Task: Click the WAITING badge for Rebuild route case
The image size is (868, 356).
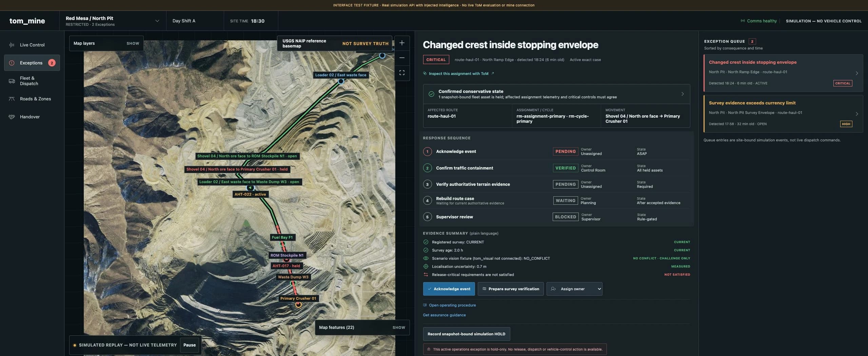Action: (566, 200)
